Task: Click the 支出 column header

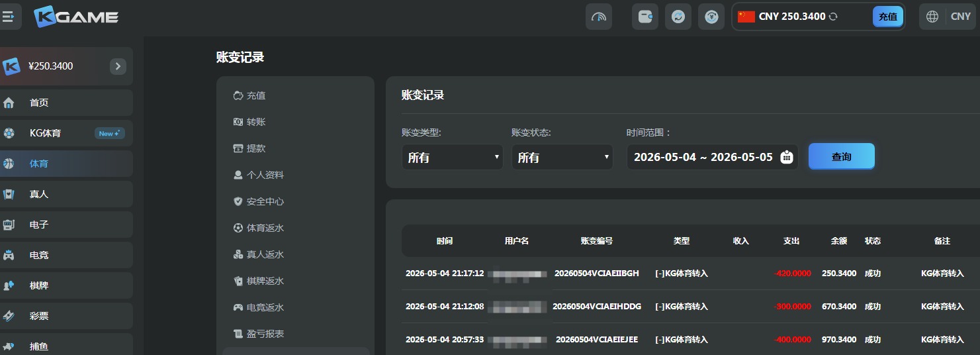Action: pos(791,241)
